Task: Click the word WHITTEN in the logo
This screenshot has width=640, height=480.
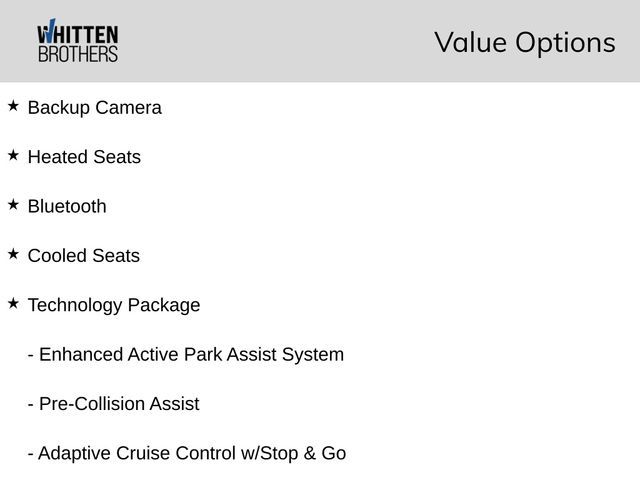Action: [x=80, y=33]
